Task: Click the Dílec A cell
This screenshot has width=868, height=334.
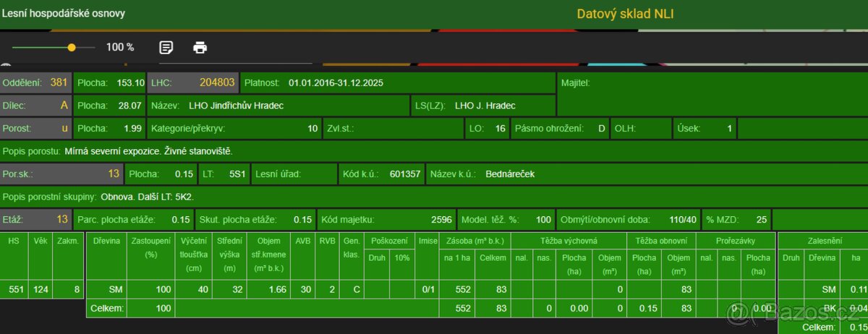Action: pos(36,106)
